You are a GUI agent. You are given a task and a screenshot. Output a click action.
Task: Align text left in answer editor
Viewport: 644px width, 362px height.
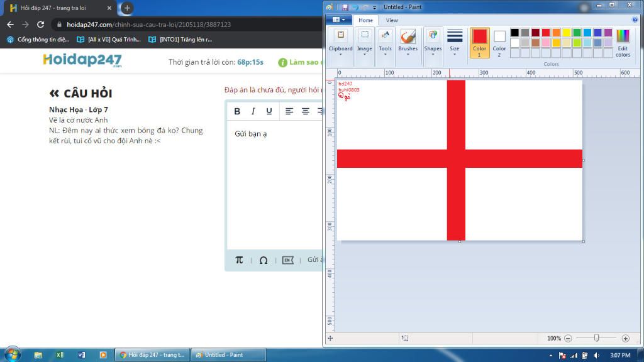(289, 111)
